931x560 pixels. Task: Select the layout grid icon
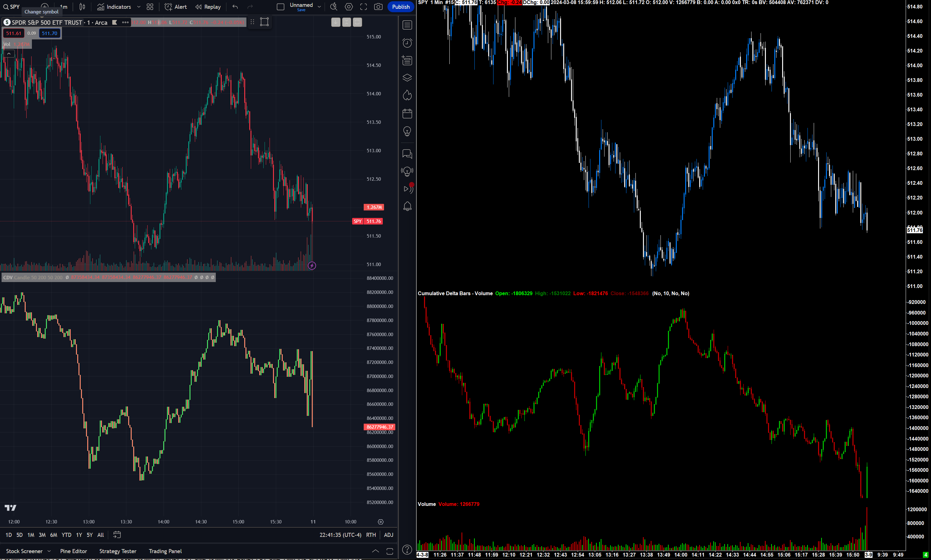pos(150,7)
